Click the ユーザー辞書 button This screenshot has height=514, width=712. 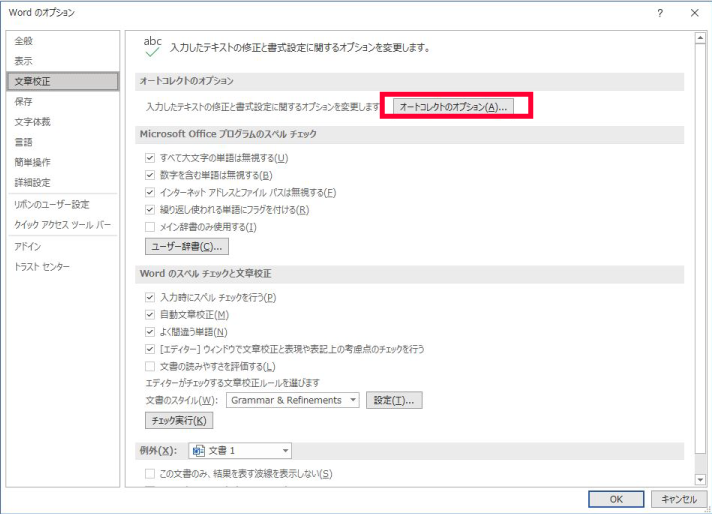pyautogui.click(x=187, y=246)
